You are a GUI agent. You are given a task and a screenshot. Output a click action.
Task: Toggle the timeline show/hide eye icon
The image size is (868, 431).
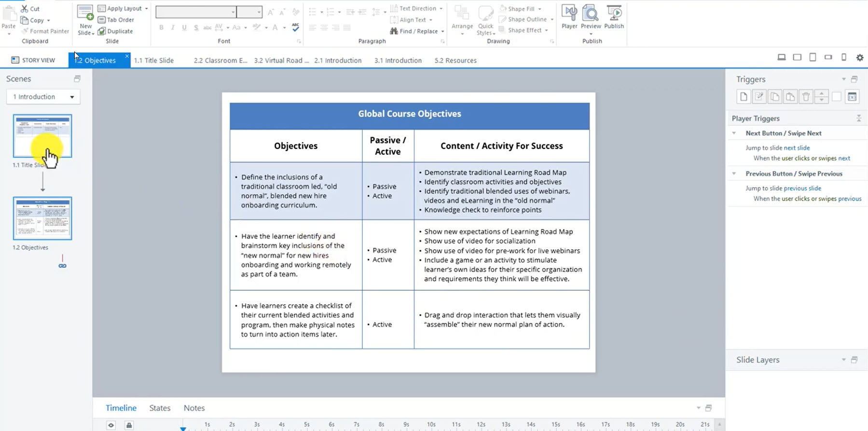[x=111, y=425]
